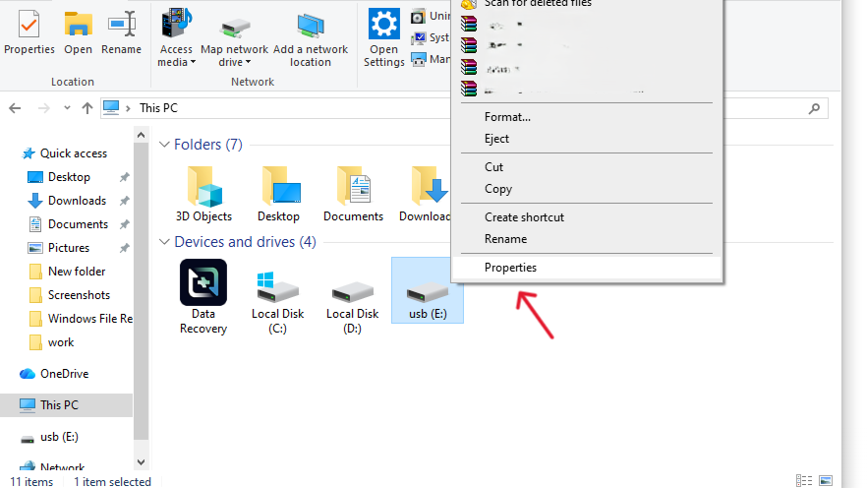Image resolution: width=868 pixels, height=488 pixels.
Task: Open Downloads in Quick access
Action: [77, 201]
